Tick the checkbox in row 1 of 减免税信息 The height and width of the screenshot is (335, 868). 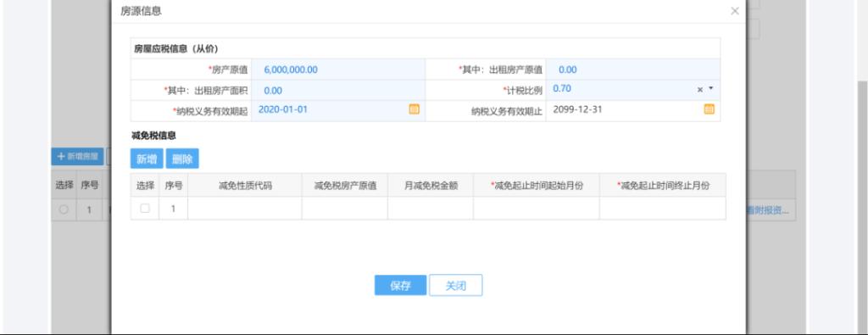[x=144, y=208]
